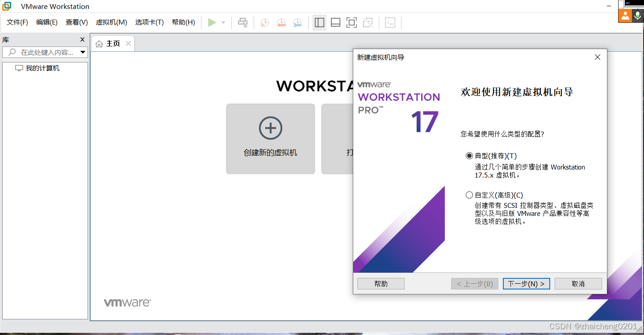Viewport: 644px width, 335px height.
Task: Toggle the library sidebar view icon
Action: (x=319, y=22)
